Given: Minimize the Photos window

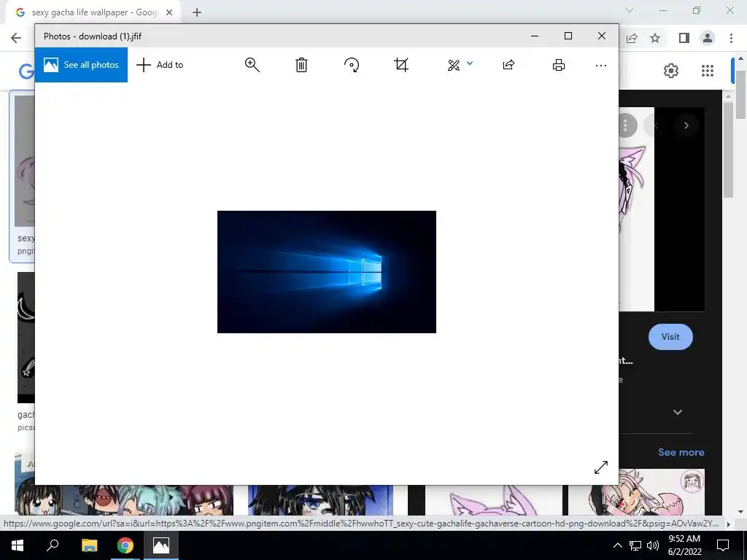Looking at the screenshot, I should tap(535, 36).
